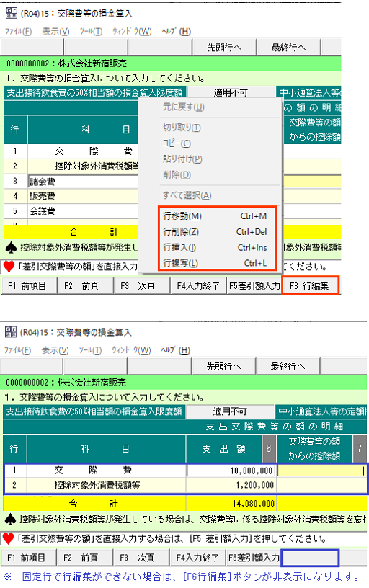Click the red heart icon beside the F5 hint mentioning [F5 差引額入力]
This screenshot has height=588, width=369.
click(8, 539)
